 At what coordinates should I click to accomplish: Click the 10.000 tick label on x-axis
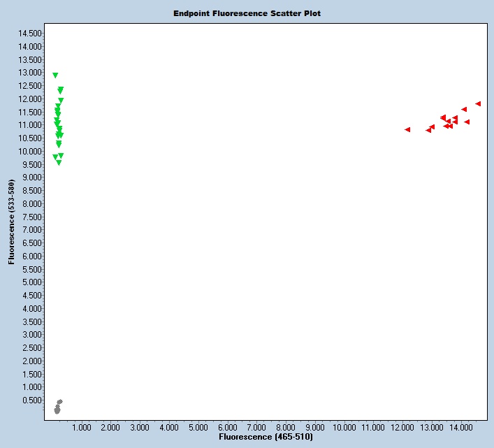pos(344,426)
